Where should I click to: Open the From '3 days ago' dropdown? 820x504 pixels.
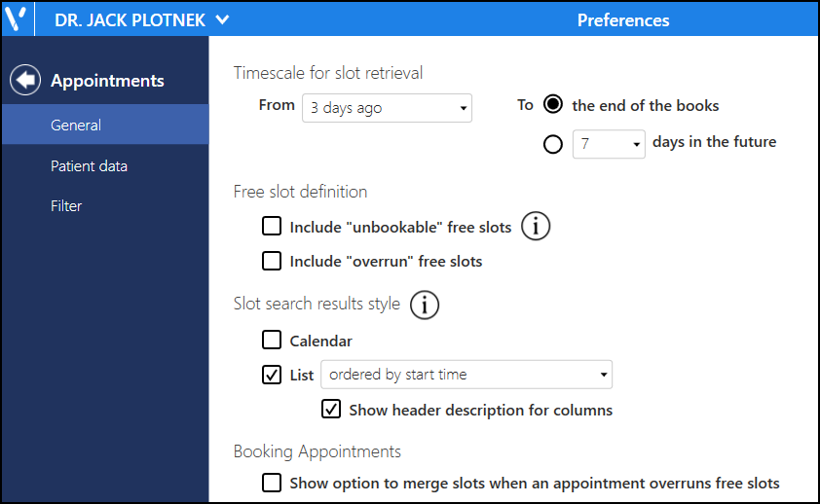click(387, 108)
